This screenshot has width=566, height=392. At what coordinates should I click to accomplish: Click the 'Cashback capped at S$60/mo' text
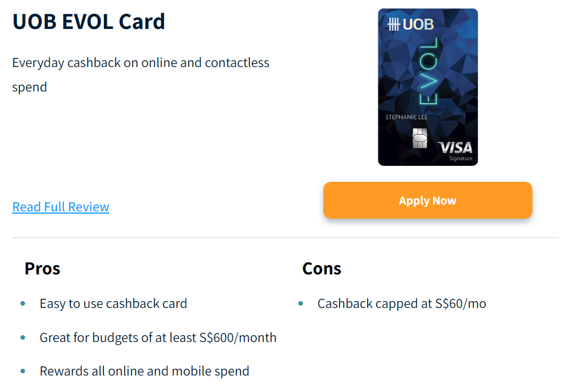click(402, 304)
